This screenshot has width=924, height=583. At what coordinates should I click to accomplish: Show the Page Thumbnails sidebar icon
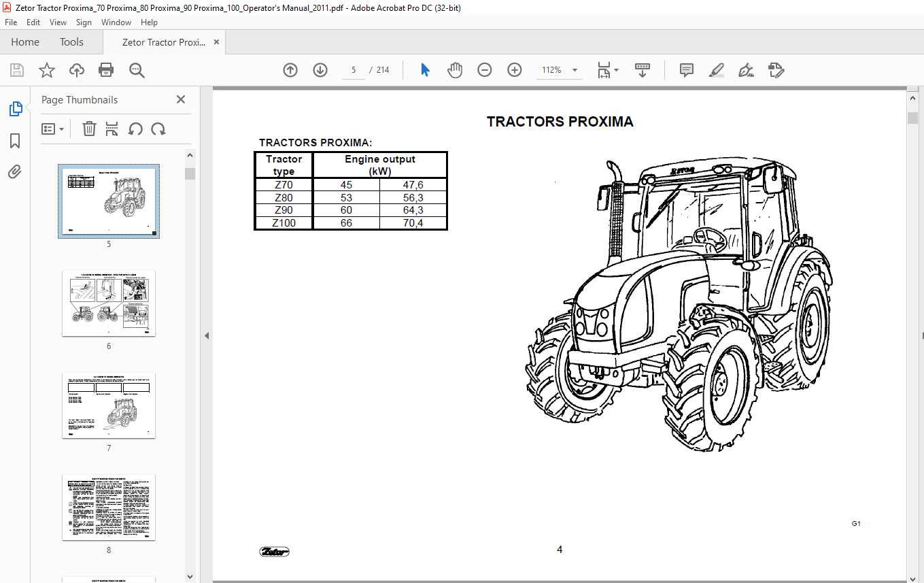pos(15,109)
